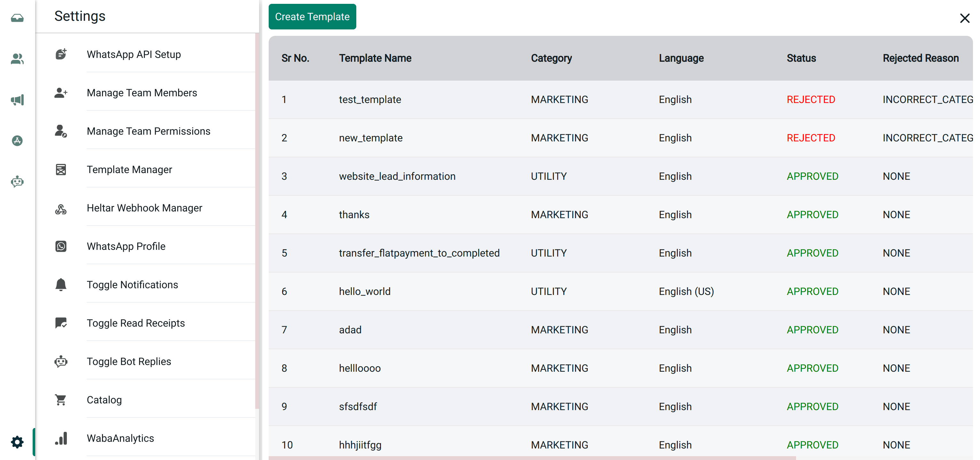Viewport: 980px width, 460px height.
Task: Click the inbox tray icon in left rail
Action: [17, 18]
